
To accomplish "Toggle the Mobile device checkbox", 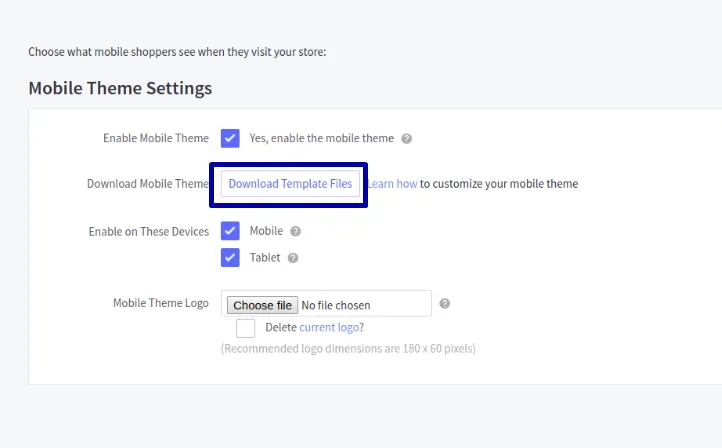I will point(230,231).
